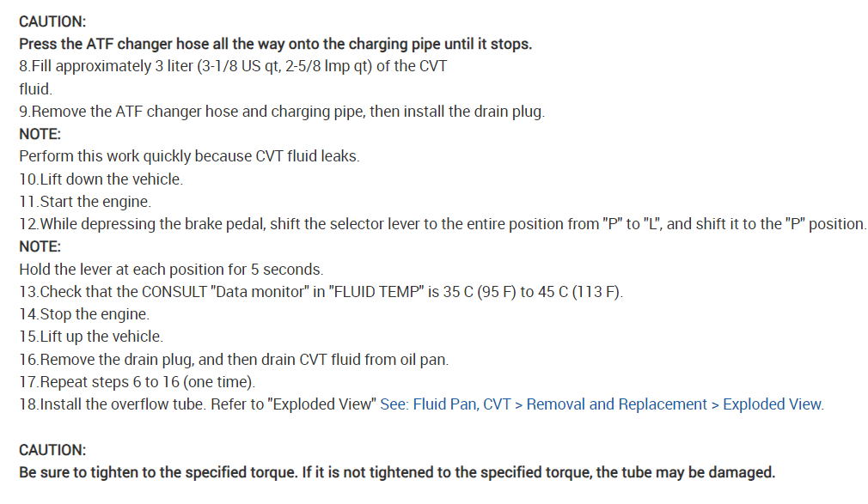Image resolution: width=868 pixels, height=504 pixels.
Task: Click 'Hold the lever at each position' text
Action: pyautogui.click(x=171, y=269)
